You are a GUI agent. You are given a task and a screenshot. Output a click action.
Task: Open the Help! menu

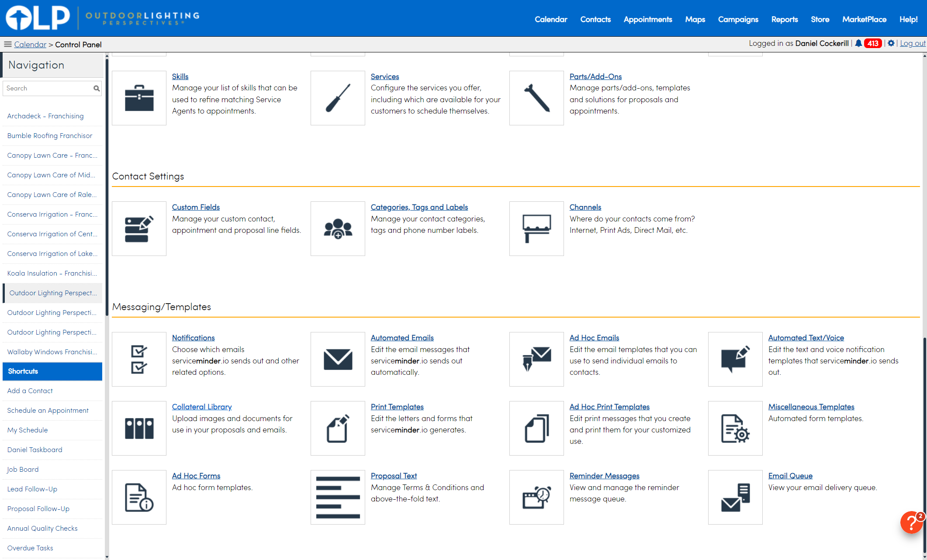click(x=909, y=19)
